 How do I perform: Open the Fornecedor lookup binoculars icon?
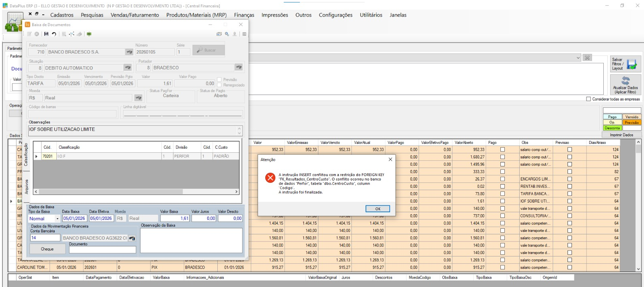click(x=129, y=52)
